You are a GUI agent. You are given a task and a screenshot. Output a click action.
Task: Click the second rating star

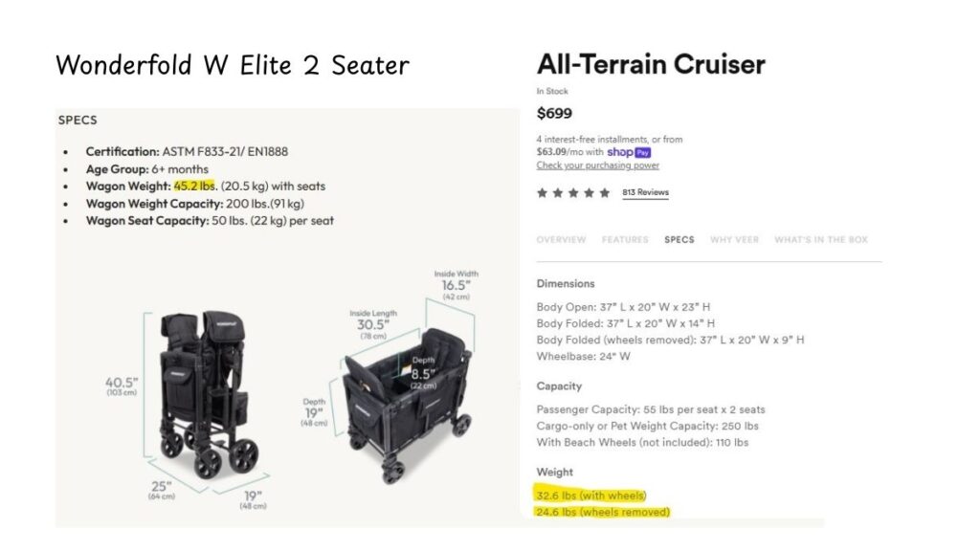tap(558, 192)
